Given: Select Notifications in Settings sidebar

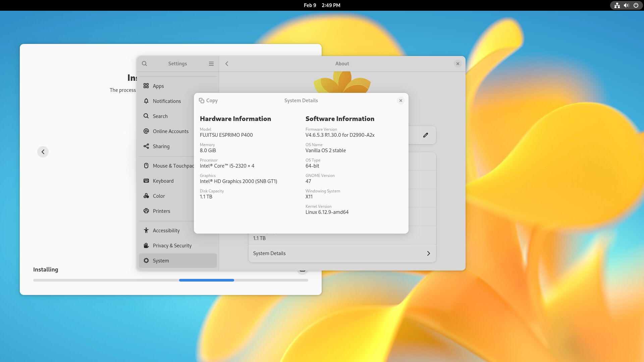Looking at the screenshot, I should tap(178, 101).
